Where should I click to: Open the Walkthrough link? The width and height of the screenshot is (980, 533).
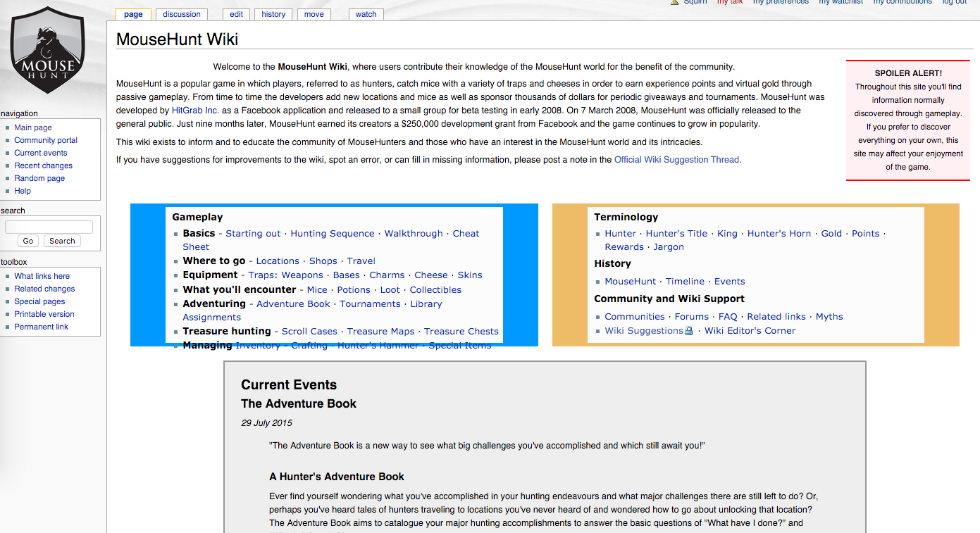pos(414,234)
